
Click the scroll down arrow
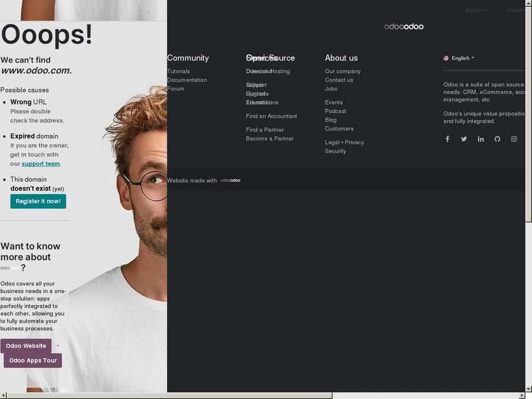pos(528,389)
